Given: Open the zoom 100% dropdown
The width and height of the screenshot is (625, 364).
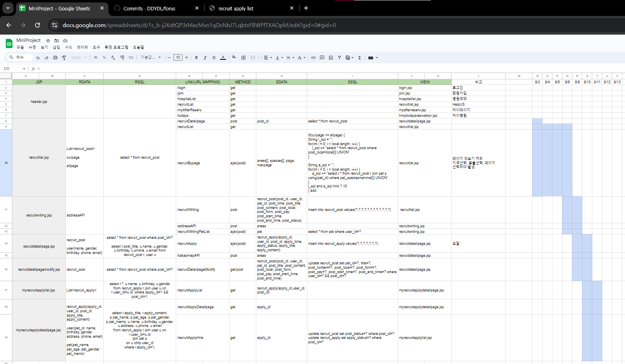Looking at the screenshot, I should pyautogui.click(x=79, y=58).
